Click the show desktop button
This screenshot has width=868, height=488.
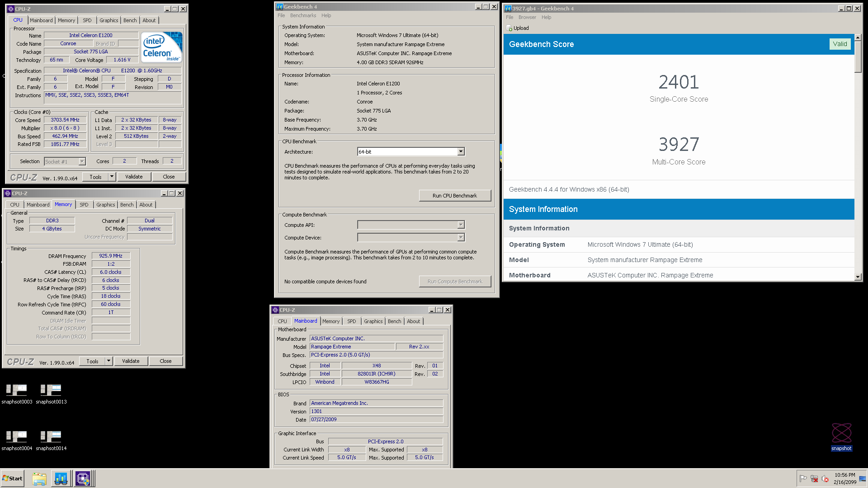pos(863,479)
